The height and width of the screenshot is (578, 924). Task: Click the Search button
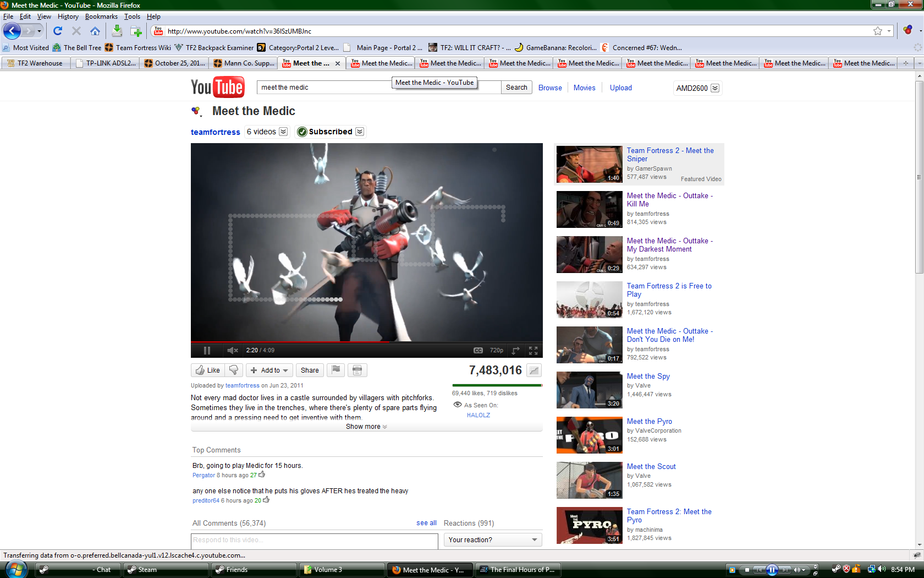[x=516, y=88]
